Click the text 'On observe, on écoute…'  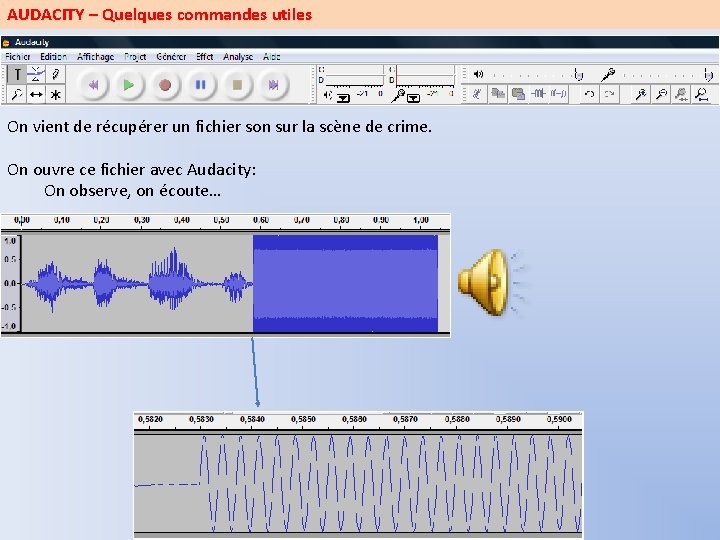click(132, 191)
